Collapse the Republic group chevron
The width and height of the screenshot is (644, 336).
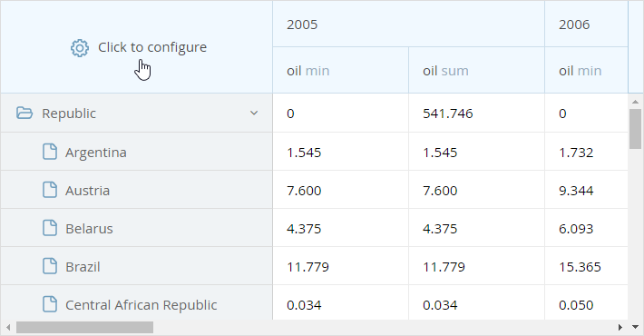click(254, 113)
